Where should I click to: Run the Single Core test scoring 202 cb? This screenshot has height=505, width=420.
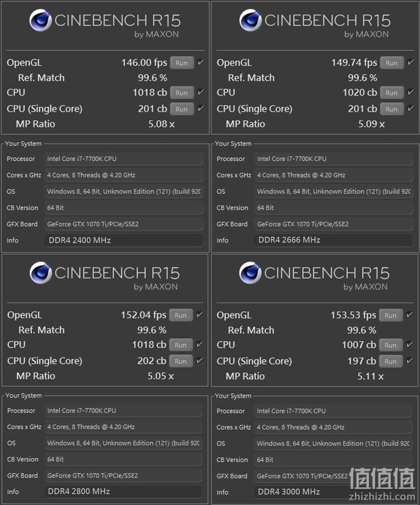[181, 361]
